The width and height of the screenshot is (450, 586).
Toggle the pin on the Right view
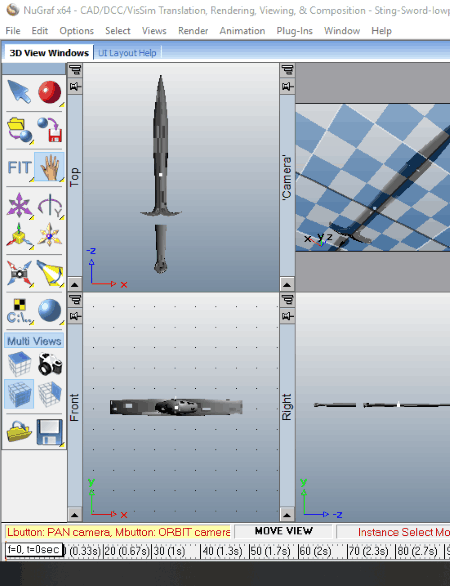pyautogui.click(x=287, y=316)
